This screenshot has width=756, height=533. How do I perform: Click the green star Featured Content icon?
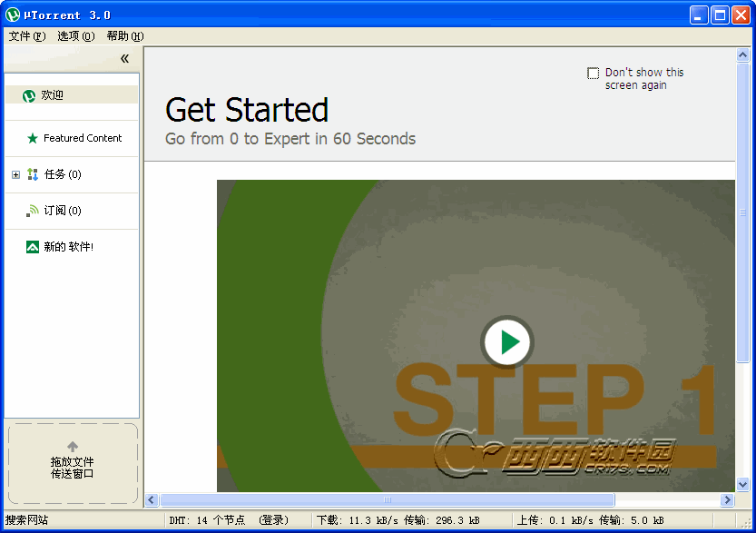coord(33,138)
